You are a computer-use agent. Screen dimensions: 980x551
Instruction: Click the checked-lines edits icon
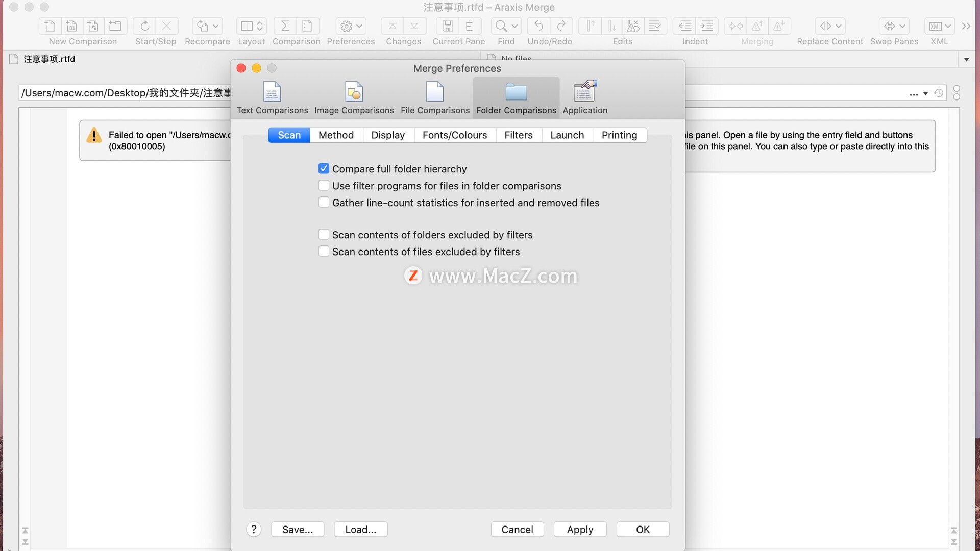(655, 26)
